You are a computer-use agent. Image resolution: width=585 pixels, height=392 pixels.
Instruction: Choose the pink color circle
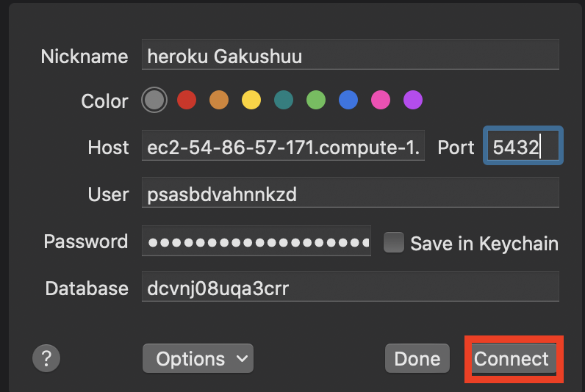coord(381,100)
